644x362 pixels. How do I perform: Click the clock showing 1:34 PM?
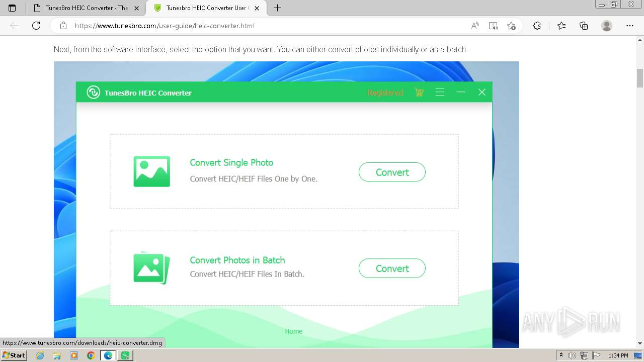tap(618, 355)
